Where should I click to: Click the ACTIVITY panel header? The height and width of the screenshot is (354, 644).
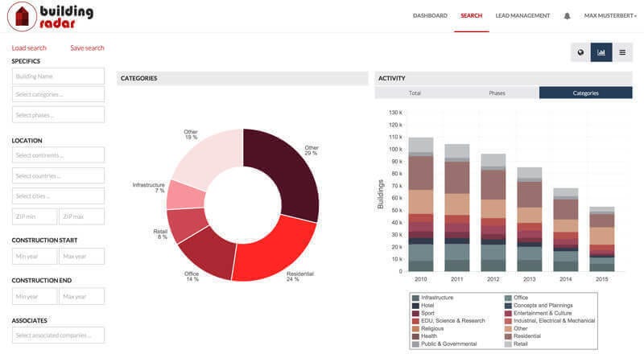tap(504, 78)
